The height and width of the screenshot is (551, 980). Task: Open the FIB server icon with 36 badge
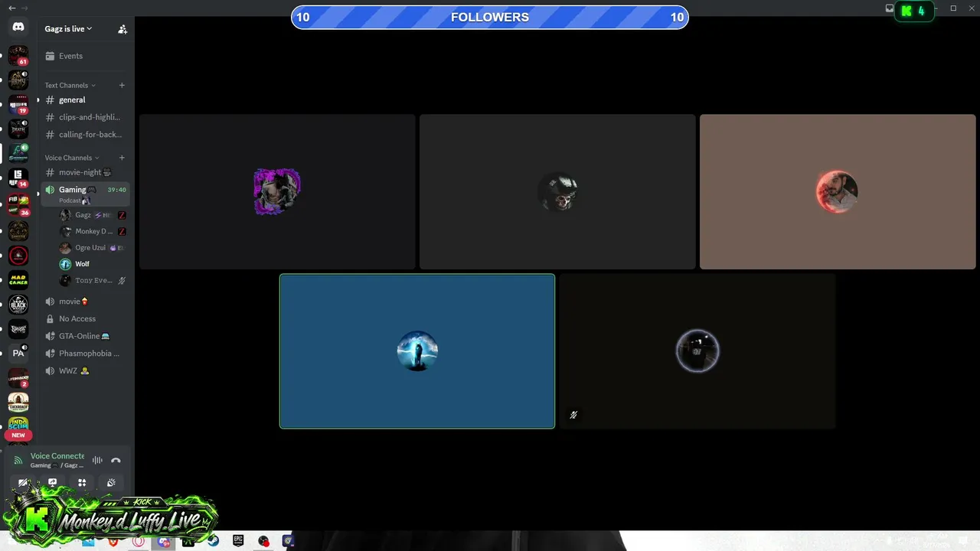click(18, 204)
